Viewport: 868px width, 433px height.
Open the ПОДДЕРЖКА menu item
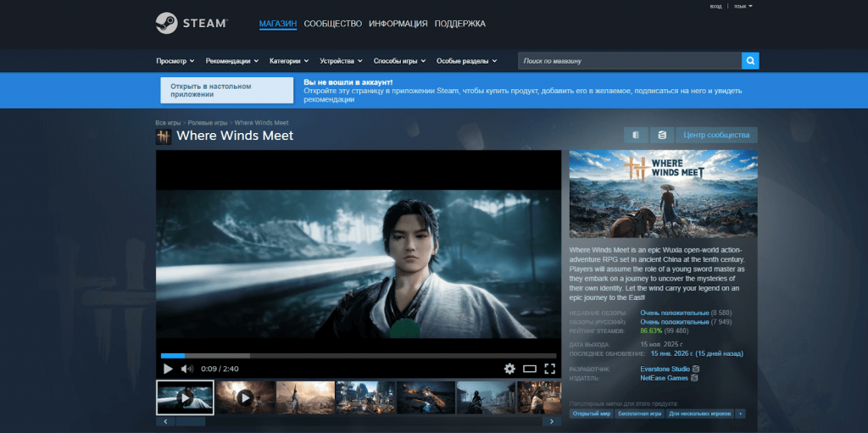point(459,24)
